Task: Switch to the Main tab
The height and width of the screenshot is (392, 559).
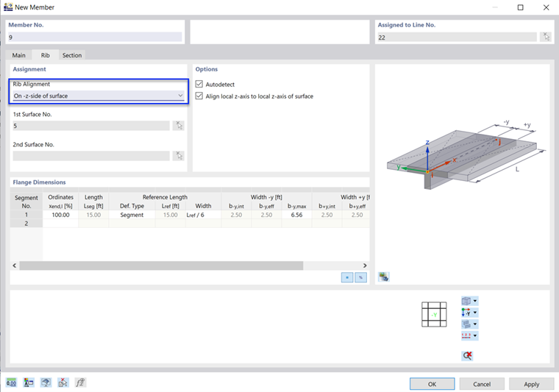Action: pyautogui.click(x=18, y=55)
